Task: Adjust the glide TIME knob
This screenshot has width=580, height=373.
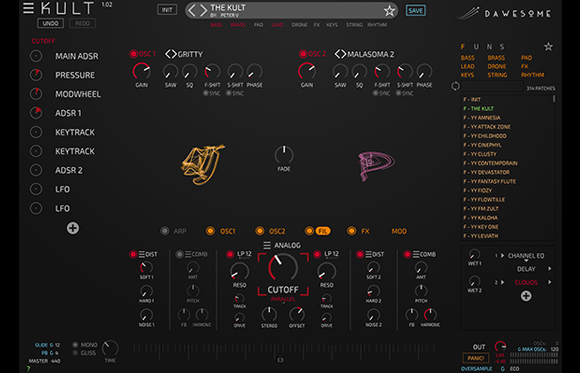Action: click(110, 348)
